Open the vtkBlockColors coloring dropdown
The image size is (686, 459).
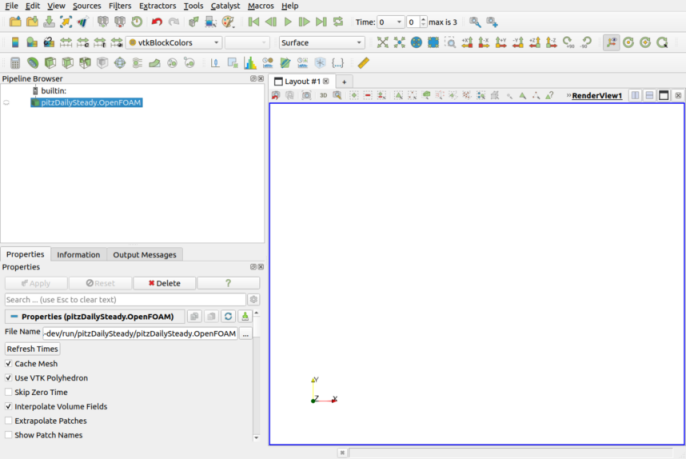click(x=175, y=43)
